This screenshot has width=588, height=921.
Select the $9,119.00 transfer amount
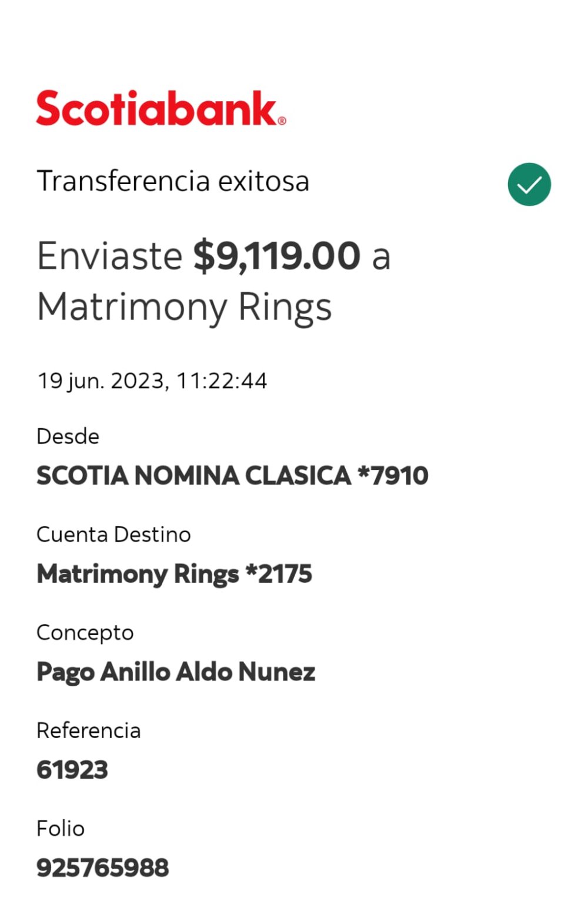coord(276,256)
